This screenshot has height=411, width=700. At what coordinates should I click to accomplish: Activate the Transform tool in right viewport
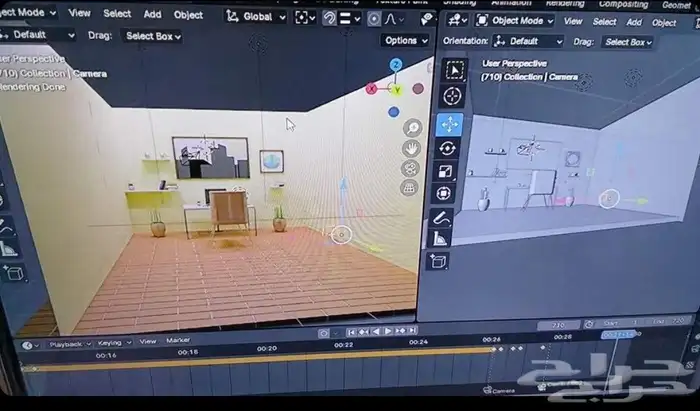(x=443, y=194)
